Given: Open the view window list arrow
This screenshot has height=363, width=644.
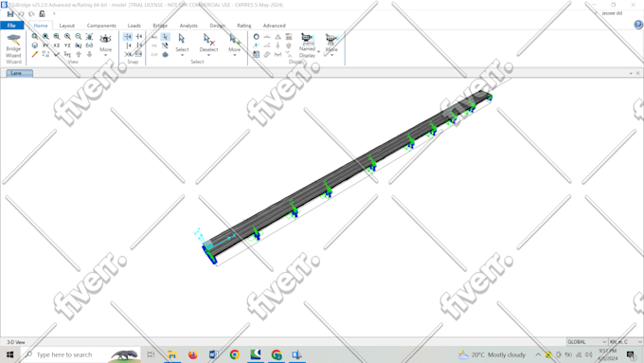Looking at the screenshot, I should [x=631, y=73].
